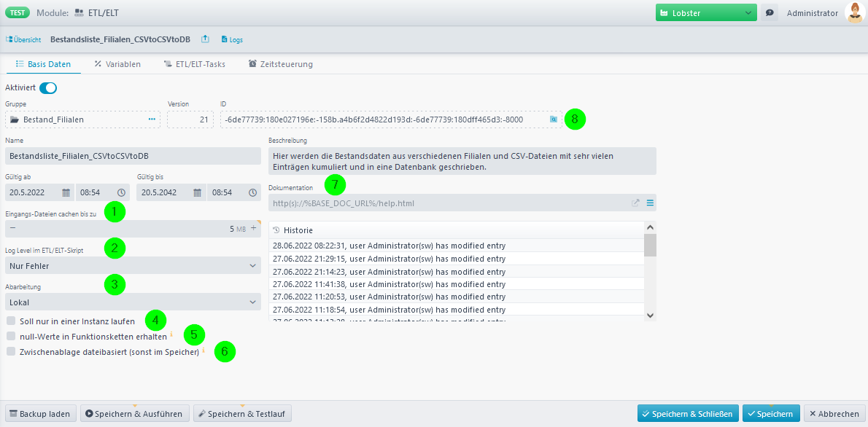
Task: Enable 'null-Werte in Funktionsketten erhalten'
Action: (11, 336)
